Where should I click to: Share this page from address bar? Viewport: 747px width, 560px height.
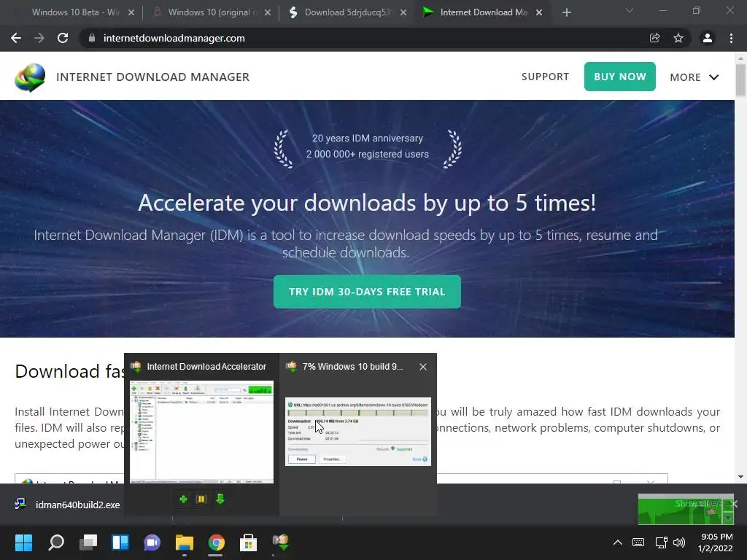(654, 38)
